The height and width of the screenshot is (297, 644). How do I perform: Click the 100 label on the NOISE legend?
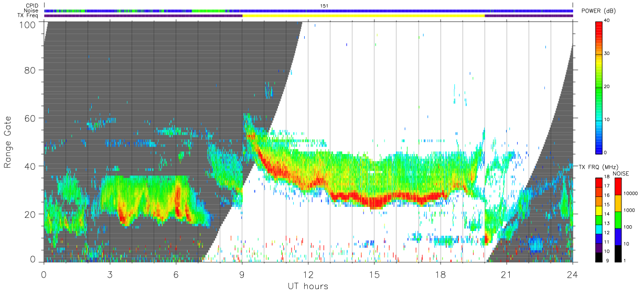click(627, 227)
